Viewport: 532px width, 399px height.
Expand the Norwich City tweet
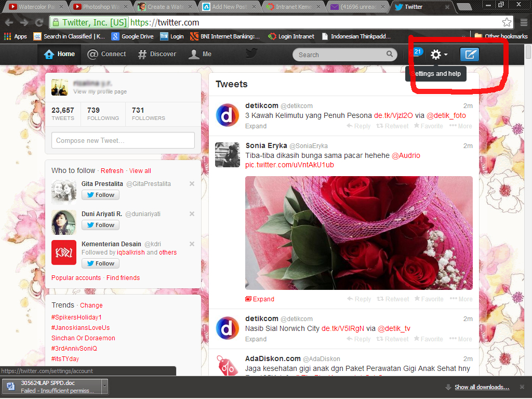(256, 339)
